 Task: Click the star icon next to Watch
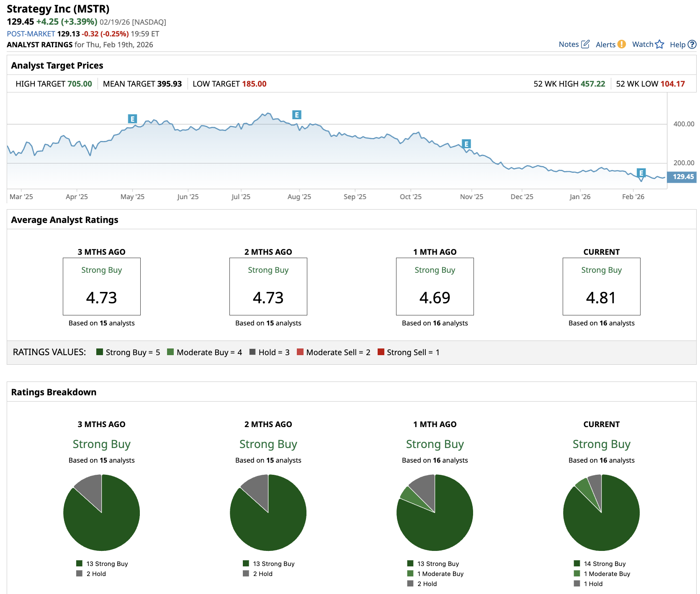tap(659, 44)
